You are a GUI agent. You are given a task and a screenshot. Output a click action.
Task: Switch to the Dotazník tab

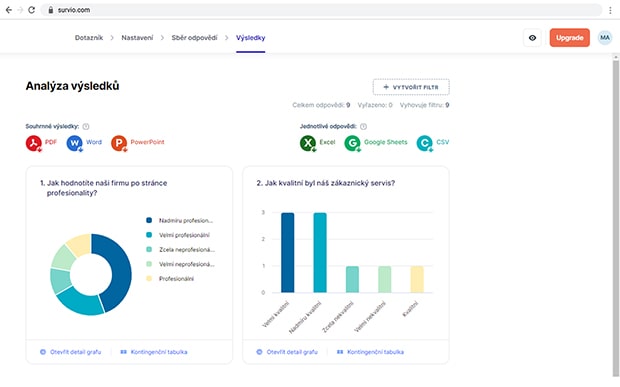coord(89,38)
